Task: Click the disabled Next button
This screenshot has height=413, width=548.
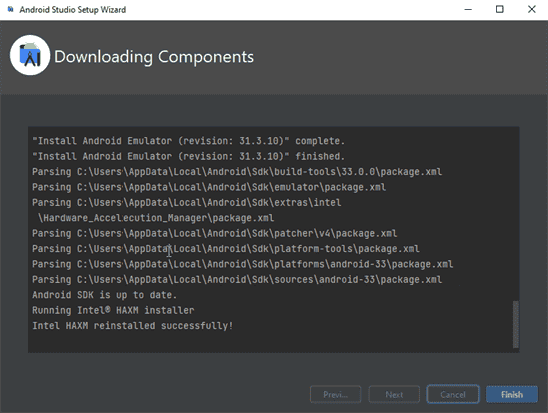Action: coord(394,394)
